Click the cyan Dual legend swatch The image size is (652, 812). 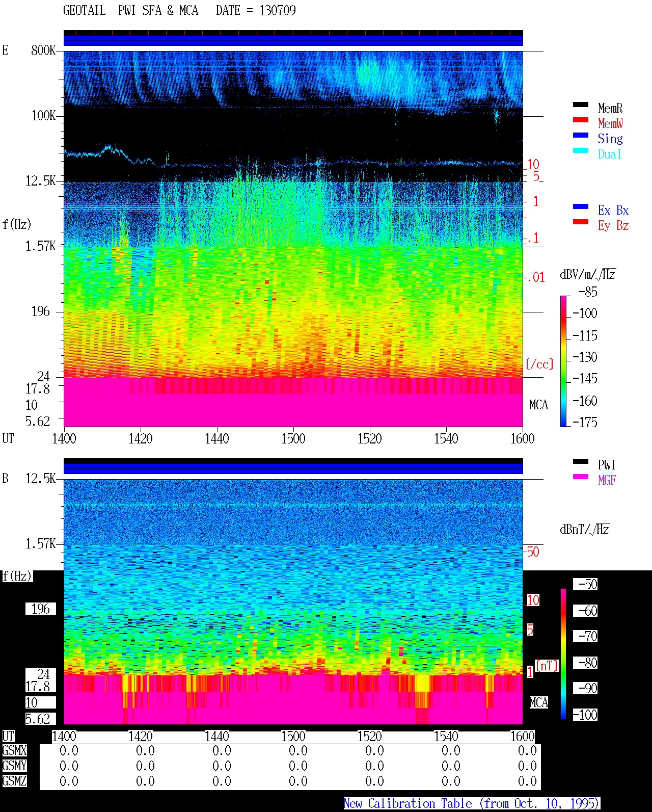tap(581, 151)
